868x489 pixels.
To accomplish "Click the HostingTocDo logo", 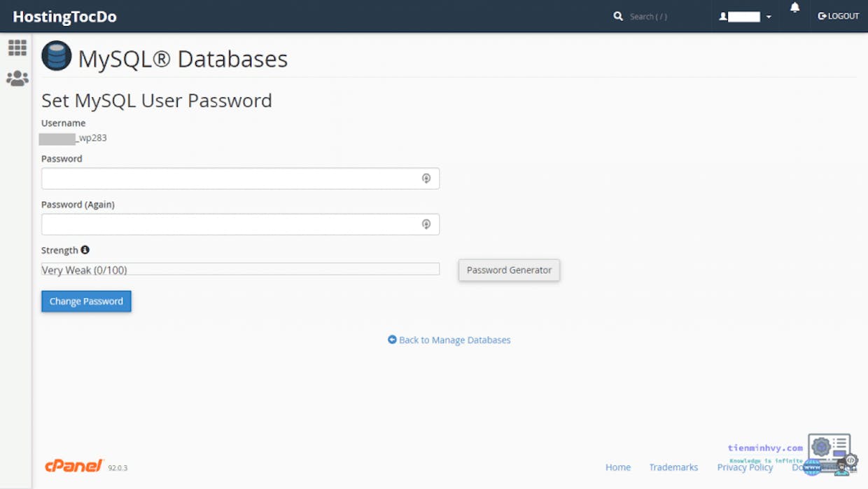I will click(x=64, y=17).
